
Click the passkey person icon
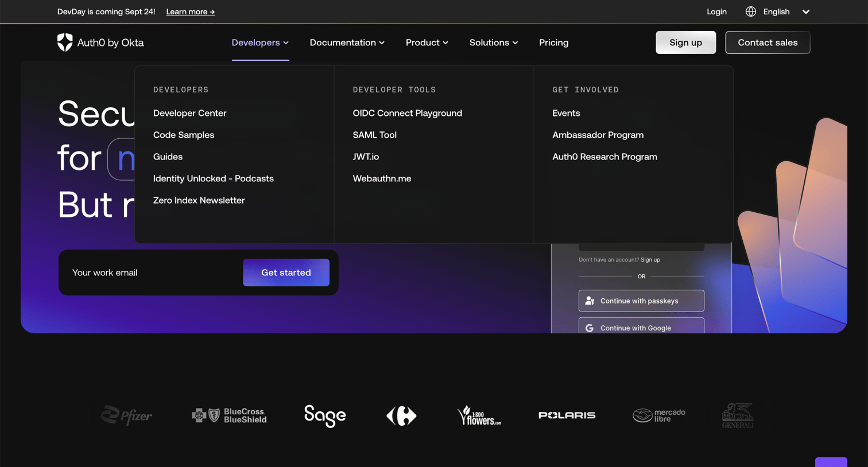pos(590,301)
